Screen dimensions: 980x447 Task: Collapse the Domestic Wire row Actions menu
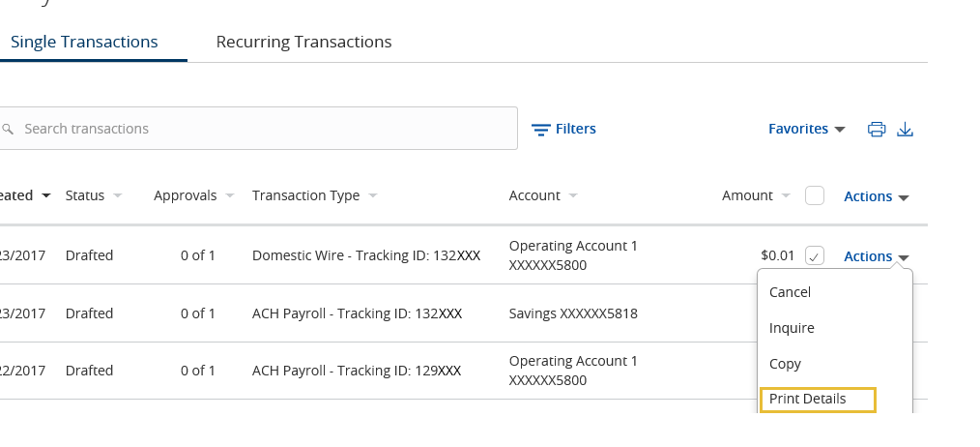[x=877, y=256]
